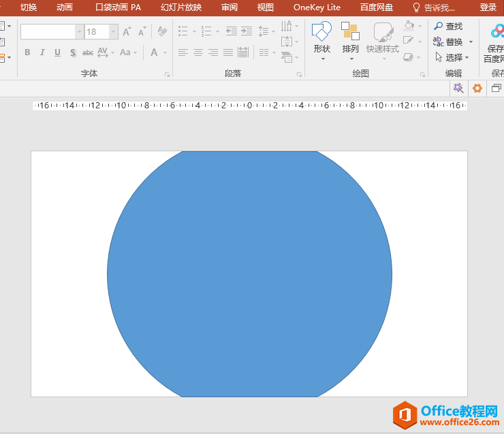Expand the font size dropdown
504x434 pixels.
coord(113,31)
